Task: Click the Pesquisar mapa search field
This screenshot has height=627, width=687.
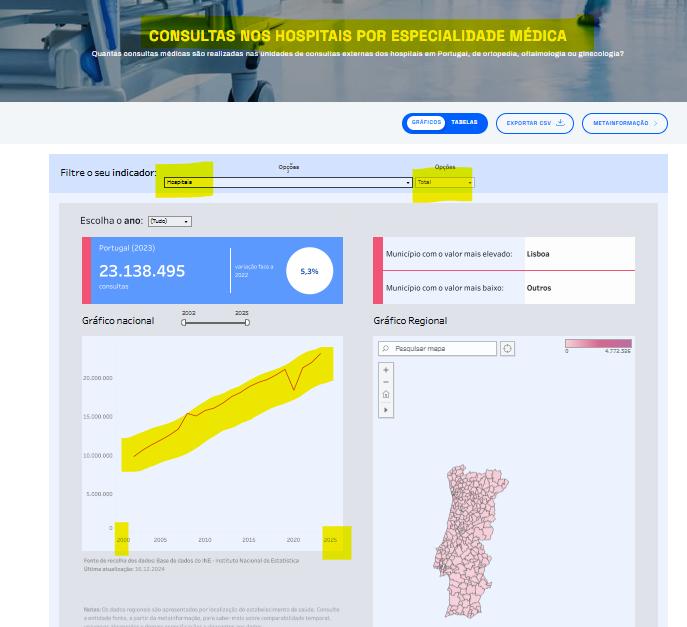Action: [437, 348]
